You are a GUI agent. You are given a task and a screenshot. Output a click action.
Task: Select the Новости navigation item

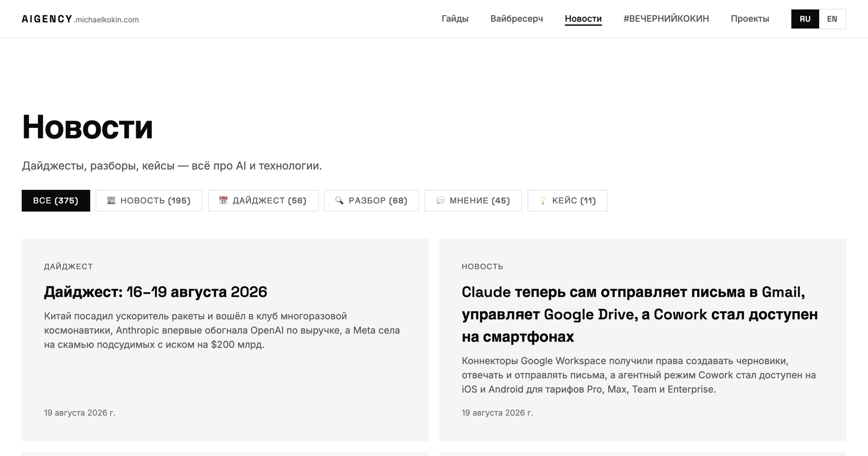point(583,18)
